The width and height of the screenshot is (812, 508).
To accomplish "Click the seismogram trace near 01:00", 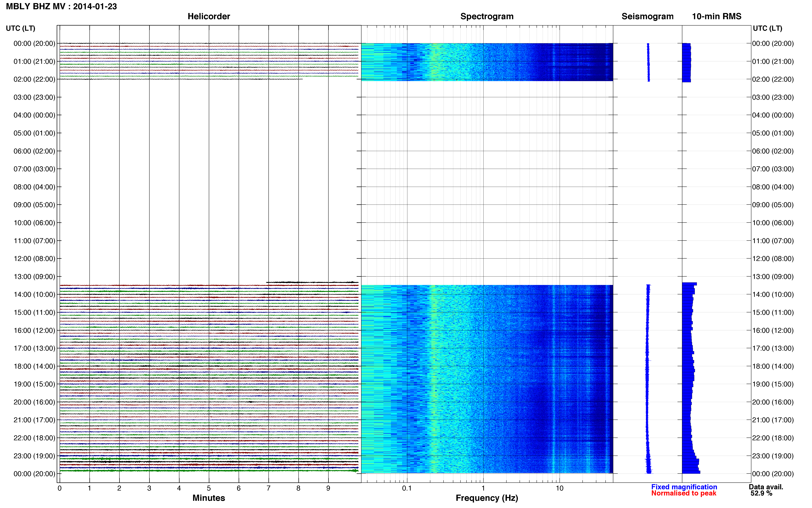I will [x=648, y=62].
